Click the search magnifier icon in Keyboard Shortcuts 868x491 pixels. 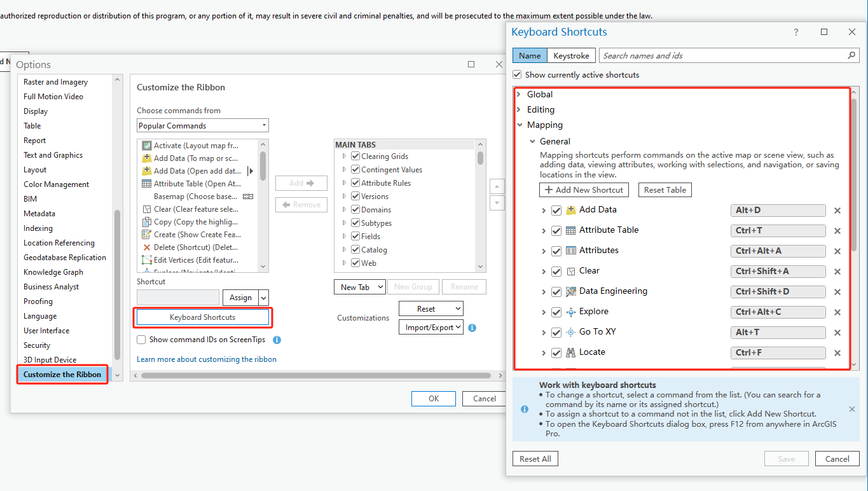coord(851,55)
